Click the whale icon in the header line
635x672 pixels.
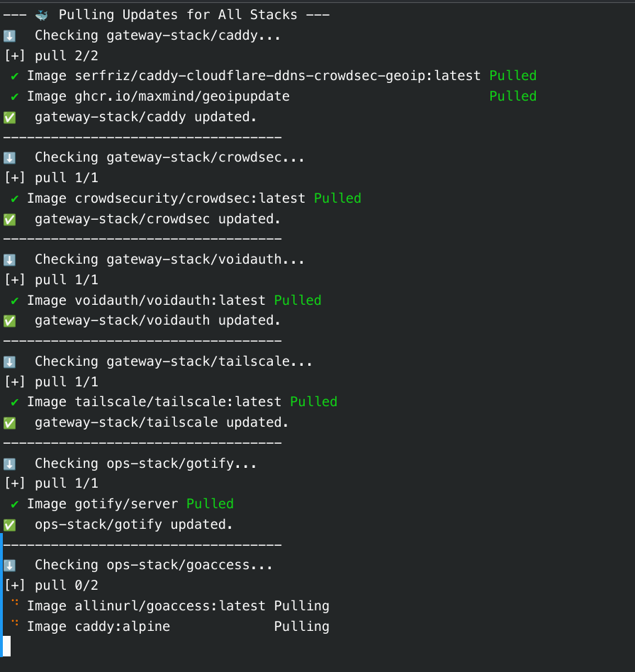[43, 14]
